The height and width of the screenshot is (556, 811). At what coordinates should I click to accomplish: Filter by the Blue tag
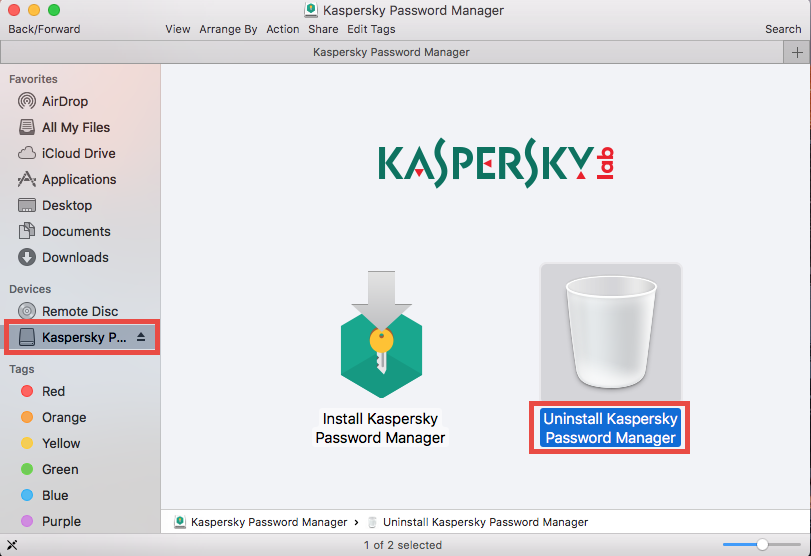pyautogui.click(x=55, y=495)
